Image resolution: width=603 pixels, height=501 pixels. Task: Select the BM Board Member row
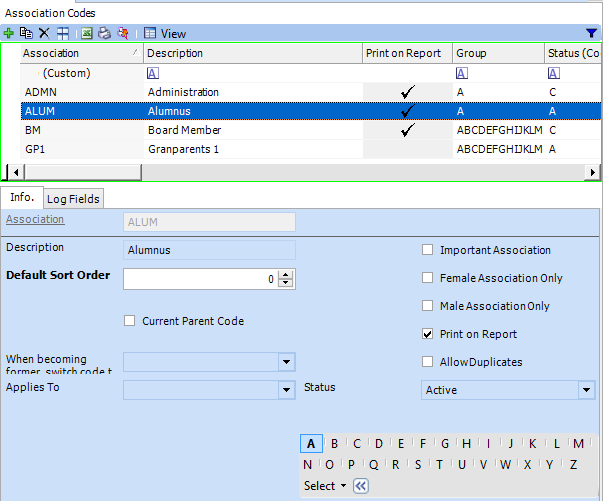pyautogui.click(x=311, y=130)
